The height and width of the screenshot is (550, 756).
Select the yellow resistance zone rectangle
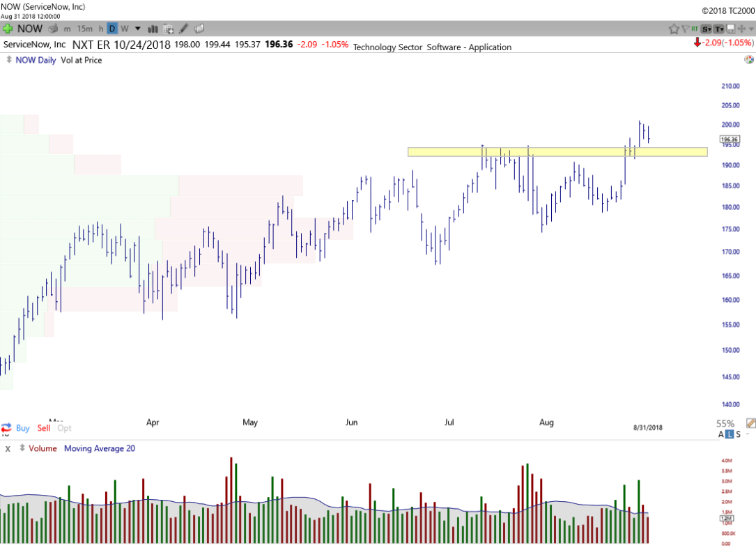point(557,151)
